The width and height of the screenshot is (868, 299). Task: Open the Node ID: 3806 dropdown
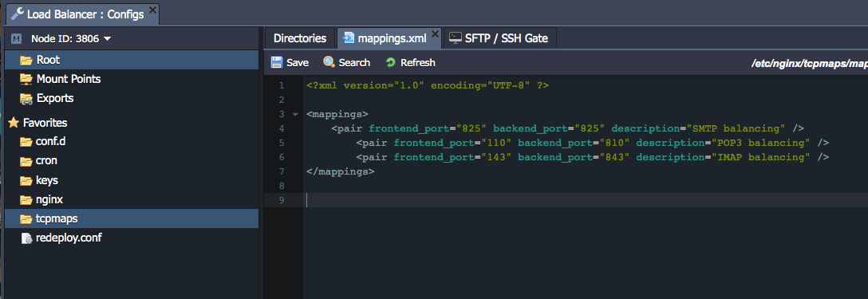71,39
